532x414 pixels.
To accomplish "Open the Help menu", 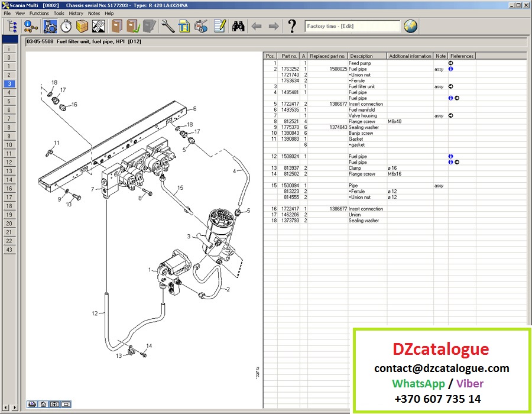I will tap(109, 13).
